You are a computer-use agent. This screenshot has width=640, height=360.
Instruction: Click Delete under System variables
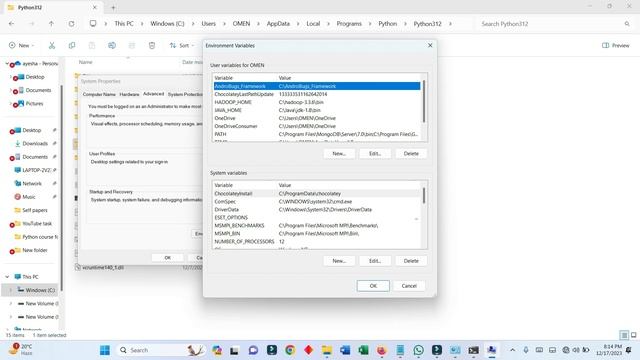(411, 261)
